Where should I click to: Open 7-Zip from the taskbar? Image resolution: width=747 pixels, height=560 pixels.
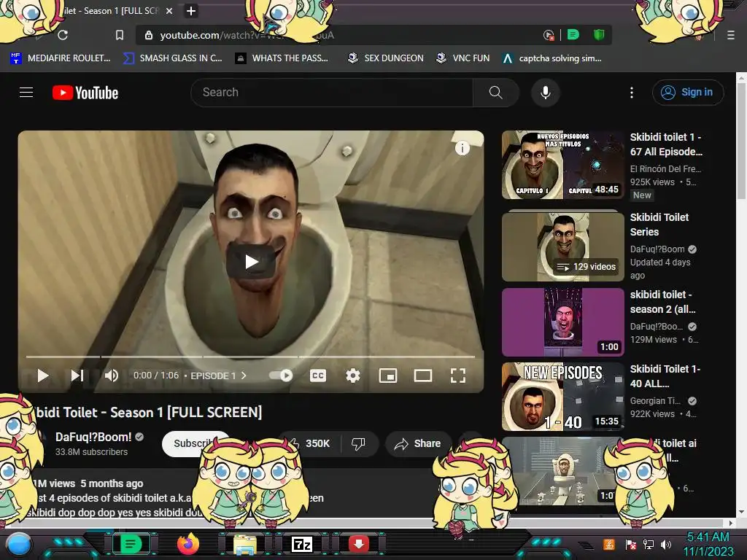(302, 544)
